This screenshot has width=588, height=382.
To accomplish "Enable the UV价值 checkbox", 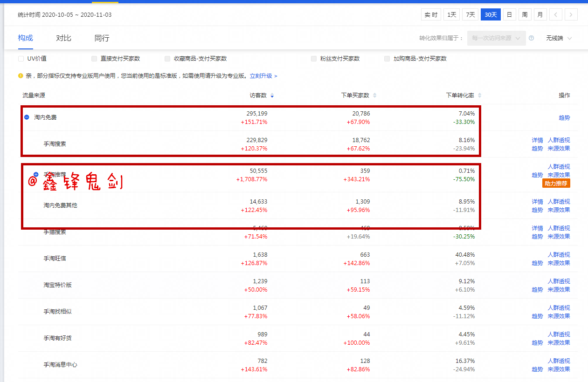I will click(x=21, y=59).
